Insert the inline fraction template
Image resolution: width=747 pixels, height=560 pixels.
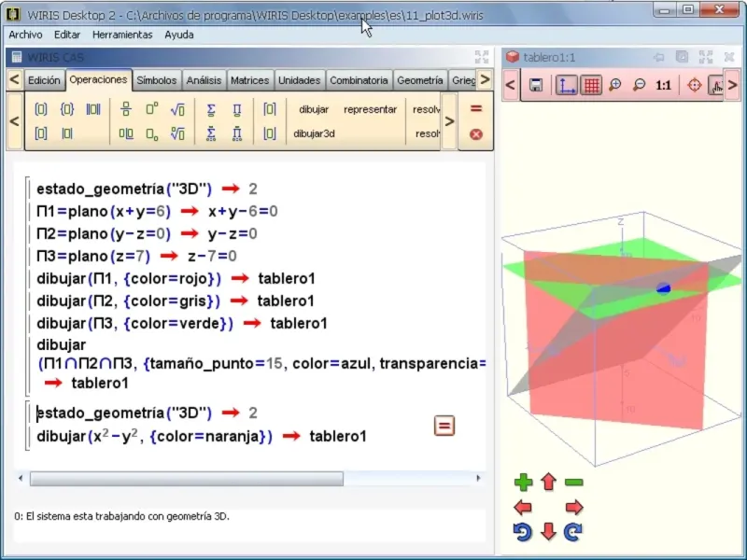click(126, 133)
